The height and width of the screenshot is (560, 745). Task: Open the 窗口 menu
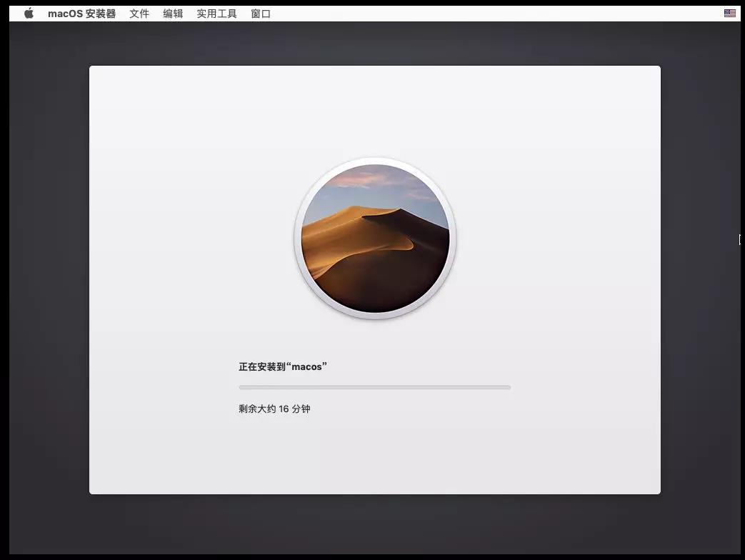[261, 14]
